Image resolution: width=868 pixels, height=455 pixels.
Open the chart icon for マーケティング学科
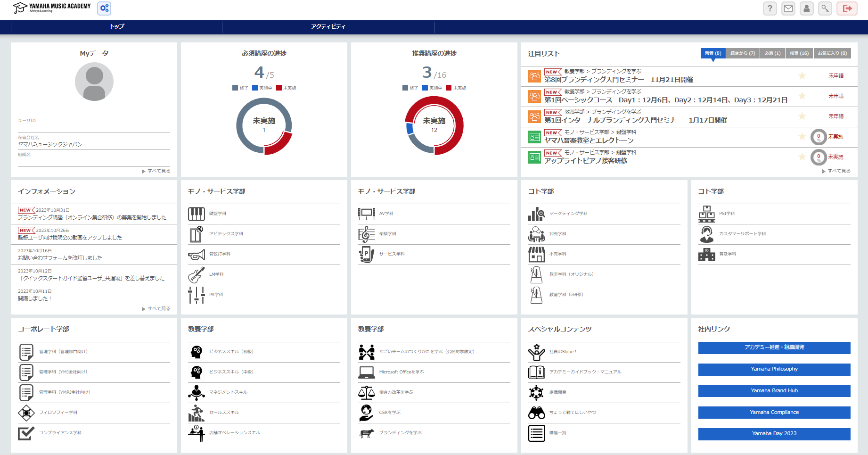537,214
